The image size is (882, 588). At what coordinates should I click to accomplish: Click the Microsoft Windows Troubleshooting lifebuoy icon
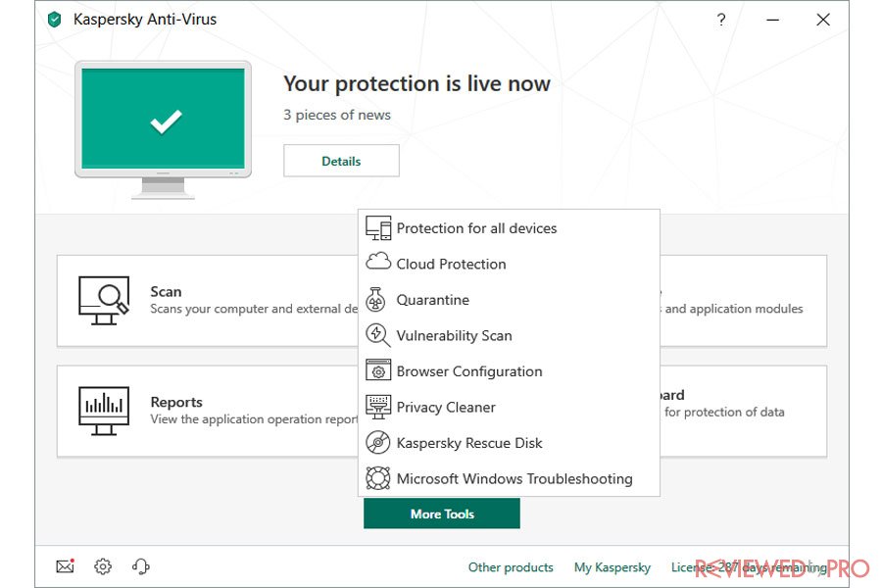[x=377, y=478]
